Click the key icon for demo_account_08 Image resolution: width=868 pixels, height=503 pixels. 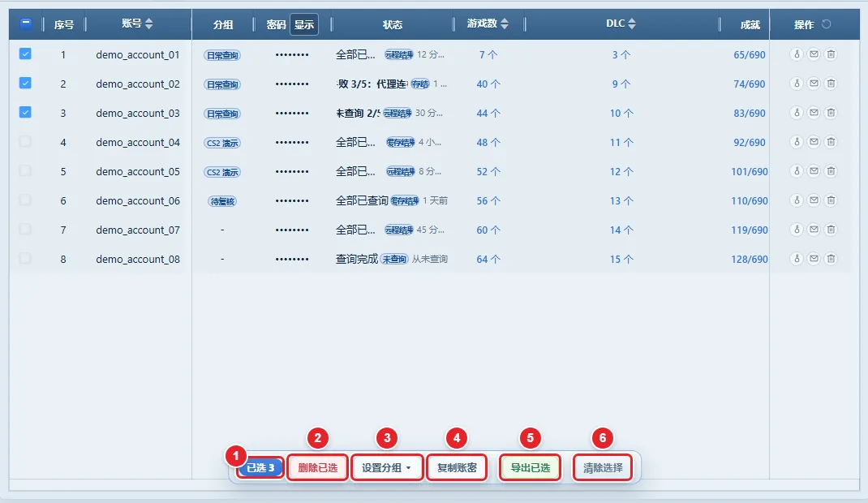797,259
